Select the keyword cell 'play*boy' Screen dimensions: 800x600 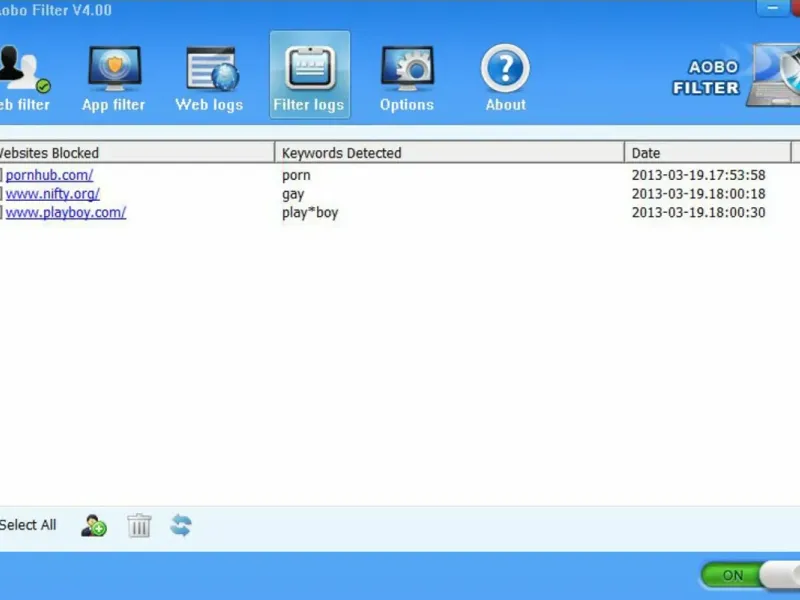[x=310, y=213]
